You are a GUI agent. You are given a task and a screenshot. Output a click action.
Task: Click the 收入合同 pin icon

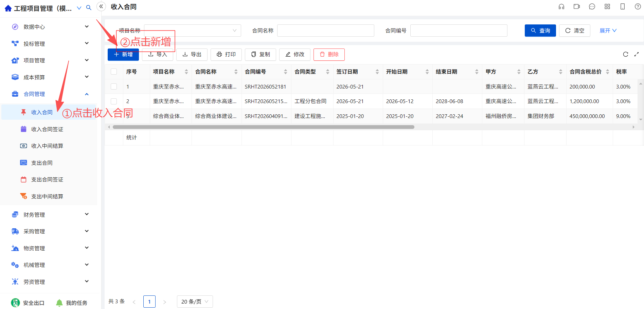(23, 112)
